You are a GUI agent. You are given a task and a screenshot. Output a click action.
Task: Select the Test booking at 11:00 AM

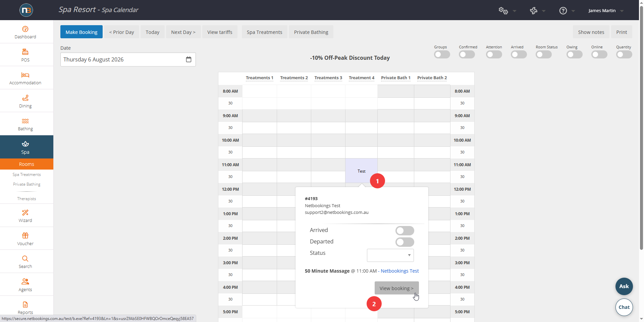[x=361, y=171]
